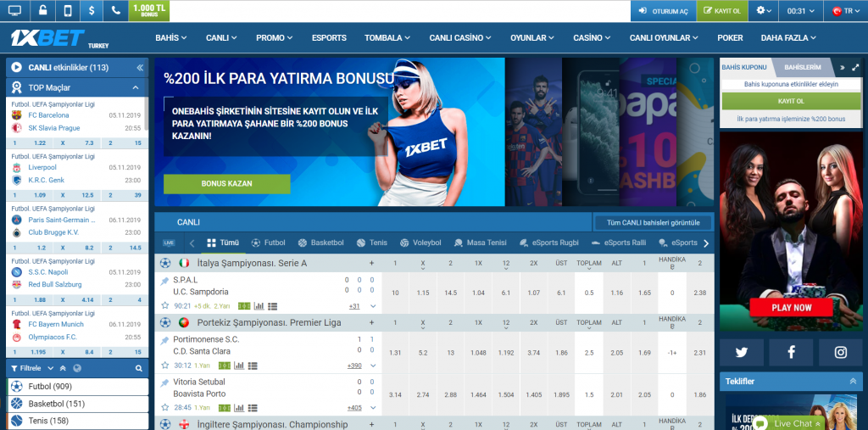This screenshot has width=868, height=430.
Task: Click the BONUS KAZAN button
Action: pos(226,183)
